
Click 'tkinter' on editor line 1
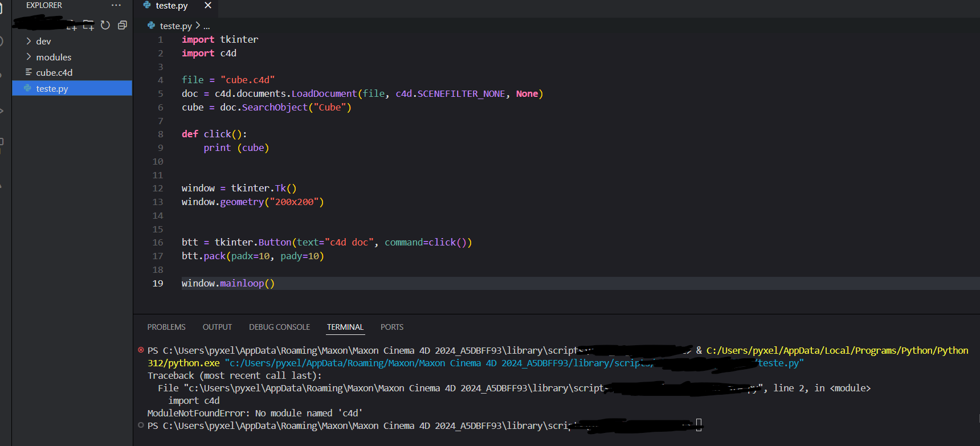click(239, 39)
